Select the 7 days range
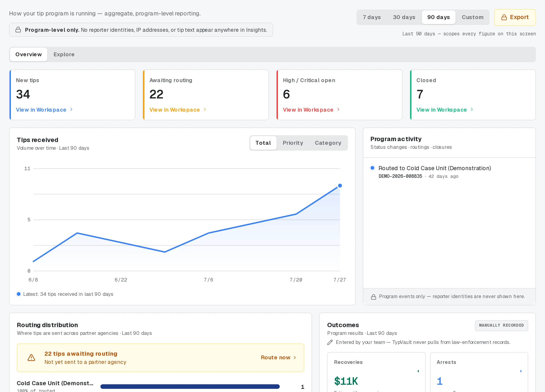Image resolution: width=545 pixels, height=392 pixels. coord(372,17)
